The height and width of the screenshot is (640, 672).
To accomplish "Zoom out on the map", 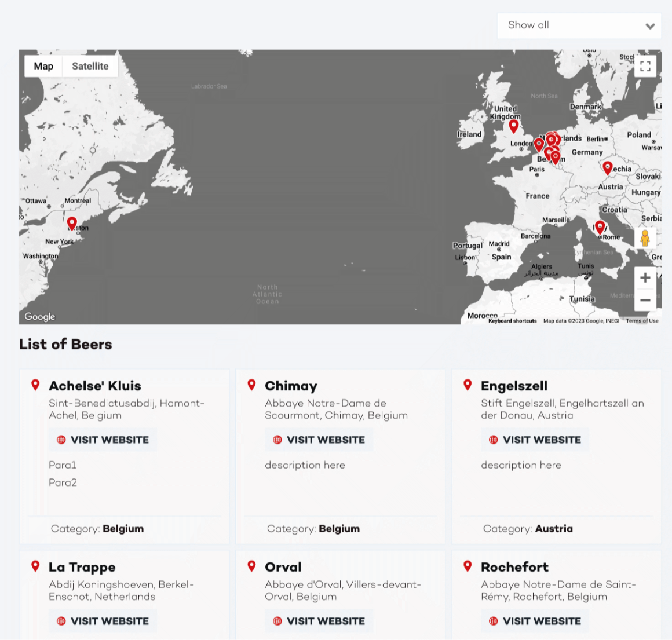I will 645,300.
